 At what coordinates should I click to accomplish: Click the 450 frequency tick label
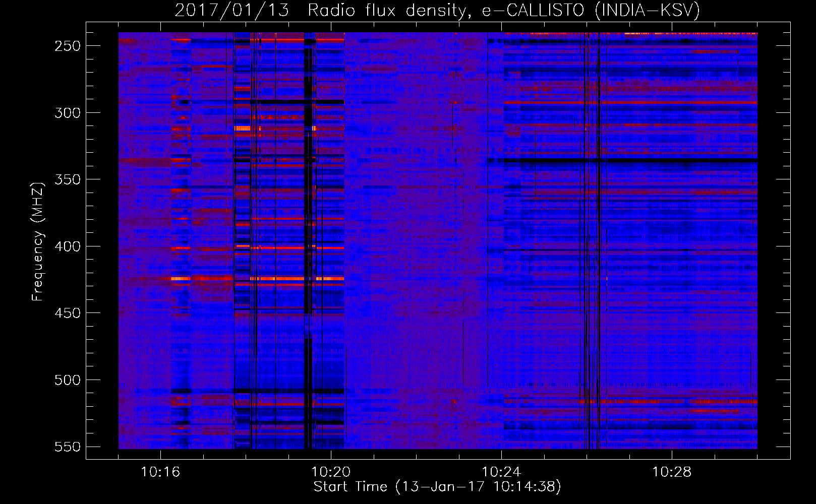68,313
